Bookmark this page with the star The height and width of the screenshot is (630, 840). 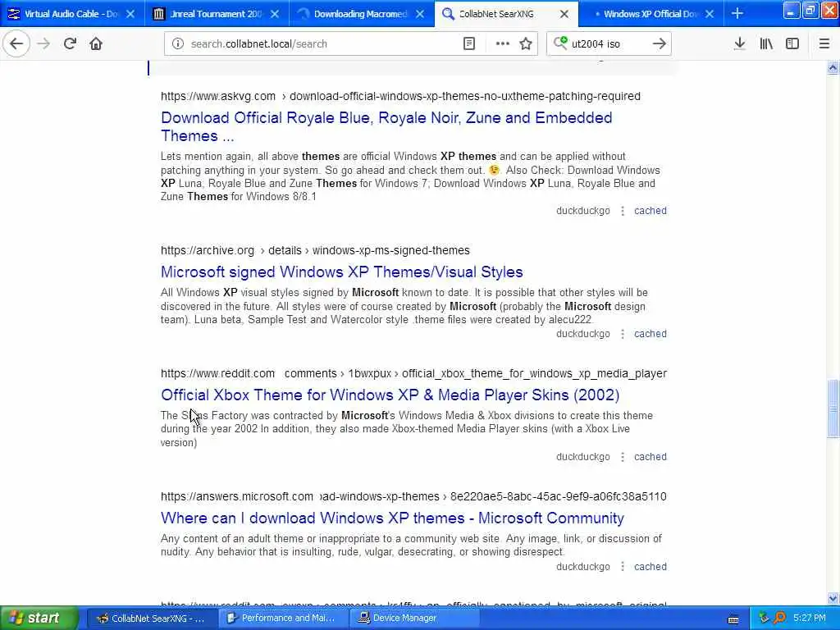(x=526, y=43)
